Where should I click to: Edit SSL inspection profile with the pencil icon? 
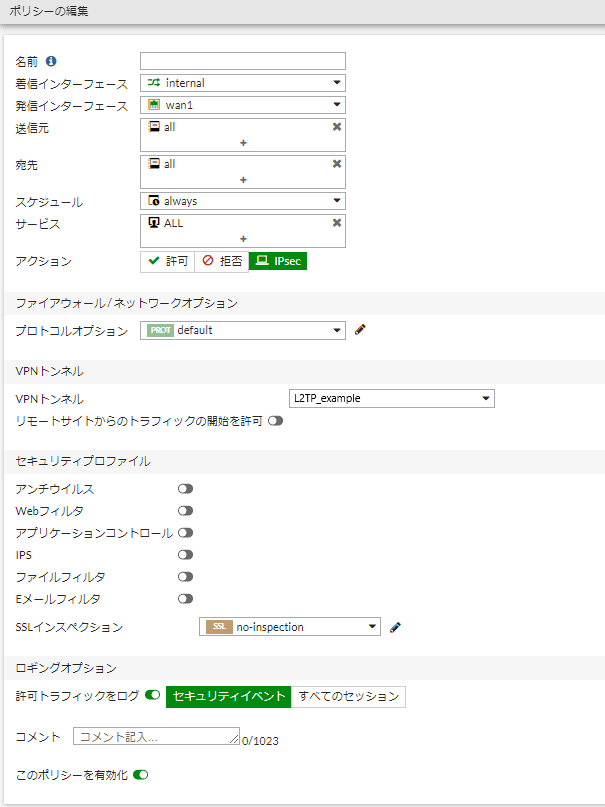click(395, 627)
